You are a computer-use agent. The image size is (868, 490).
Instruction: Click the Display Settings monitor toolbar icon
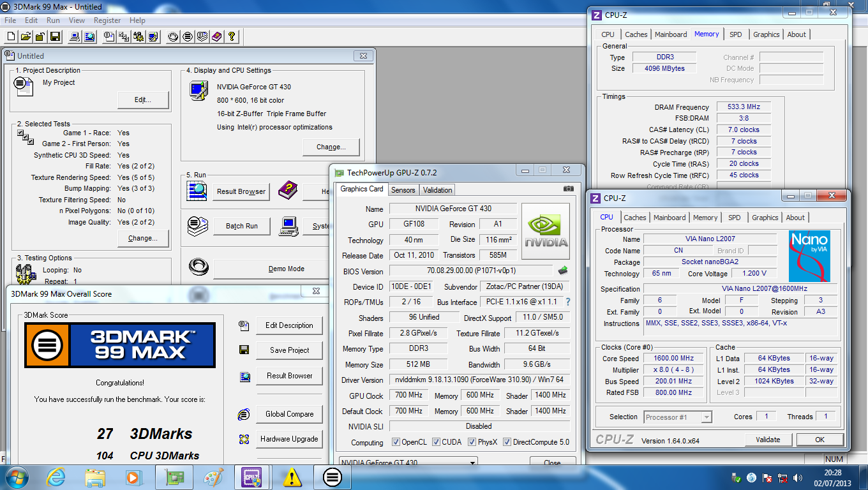153,37
